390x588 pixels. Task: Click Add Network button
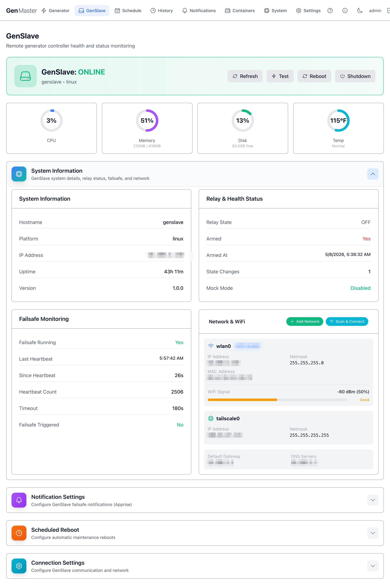point(304,321)
